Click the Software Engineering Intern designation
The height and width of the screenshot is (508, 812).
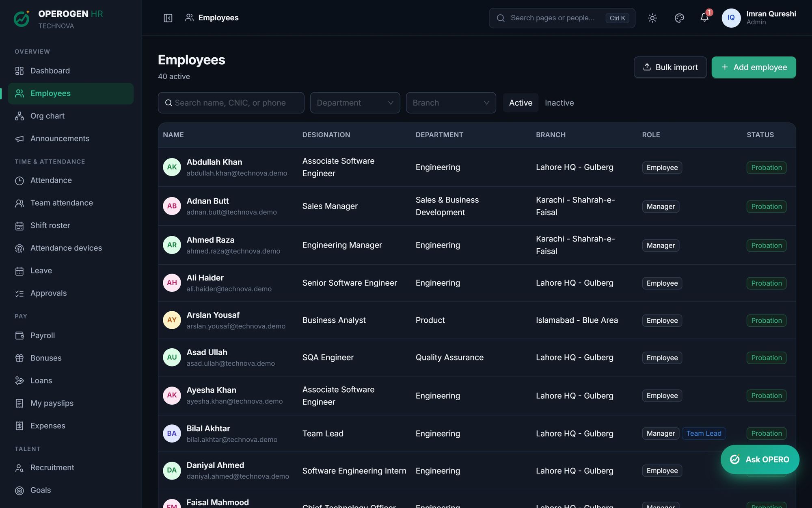354,471
